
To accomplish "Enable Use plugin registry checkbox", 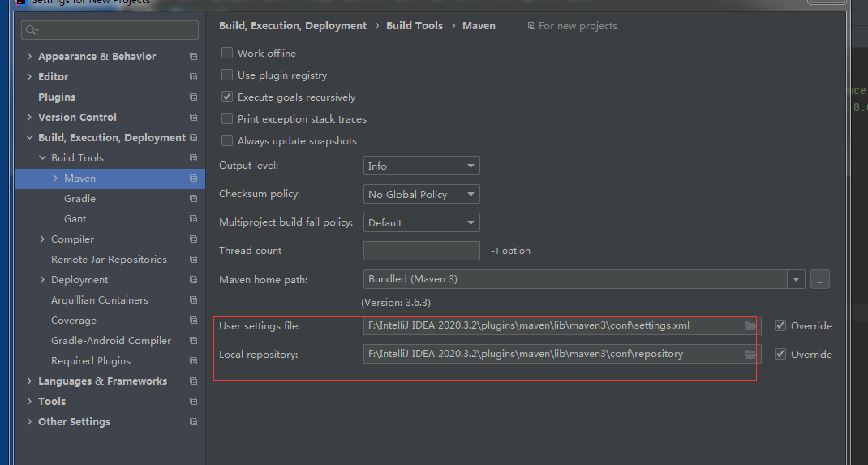I will click(x=227, y=75).
